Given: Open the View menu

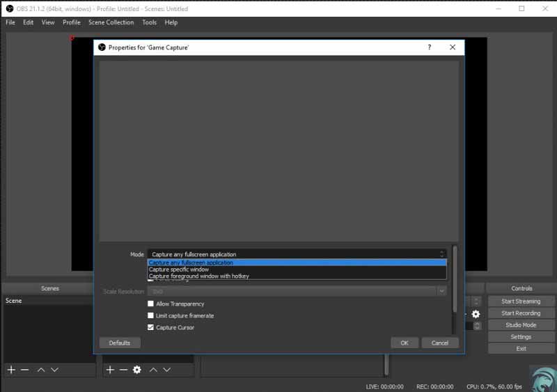Looking at the screenshot, I should click(x=48, y=22).
